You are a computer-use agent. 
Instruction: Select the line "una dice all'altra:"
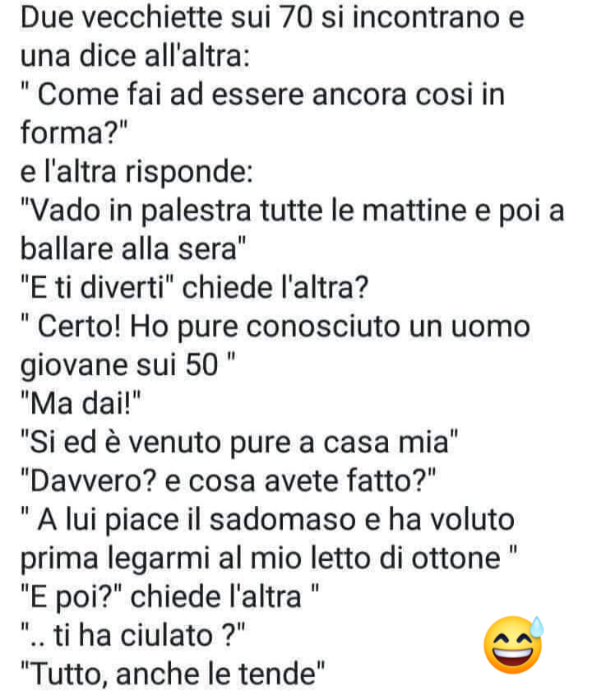(135, 56)
